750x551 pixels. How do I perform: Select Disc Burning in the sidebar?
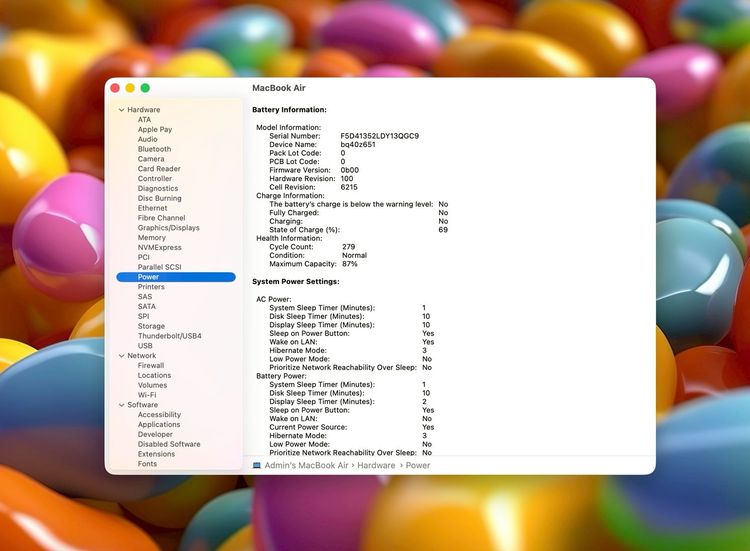click(160, 198)
